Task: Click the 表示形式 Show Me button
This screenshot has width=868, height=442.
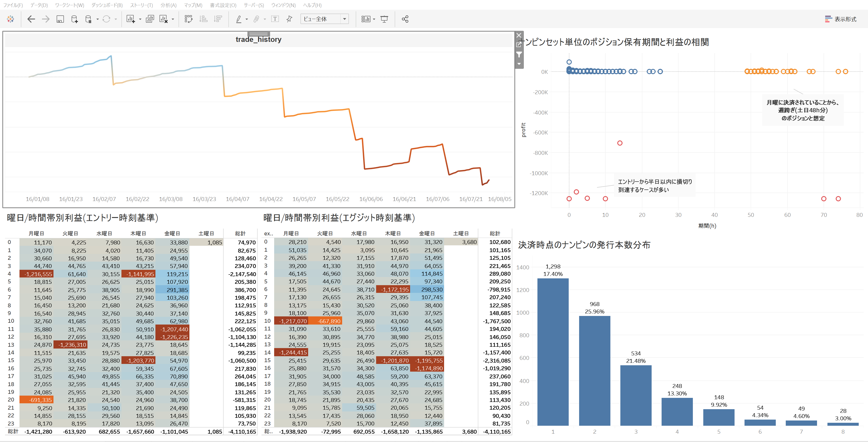Action: [840, 19]
